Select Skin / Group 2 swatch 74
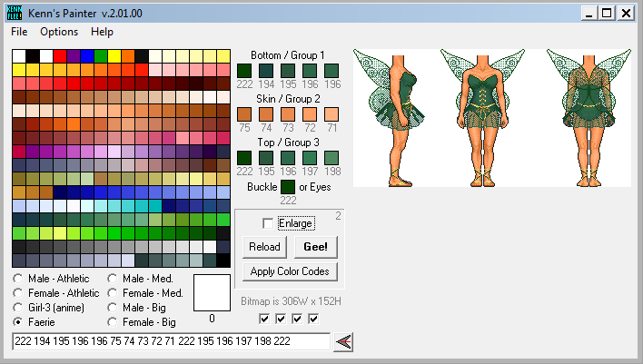This screenshot has height=364, width=643. coord(266,114)
